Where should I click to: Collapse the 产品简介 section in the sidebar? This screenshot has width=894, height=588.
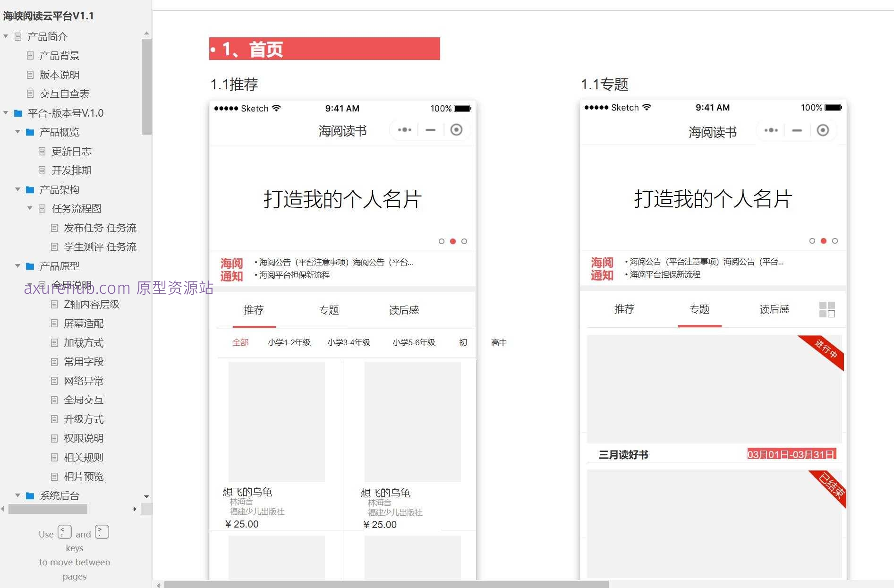click(5, 36)
